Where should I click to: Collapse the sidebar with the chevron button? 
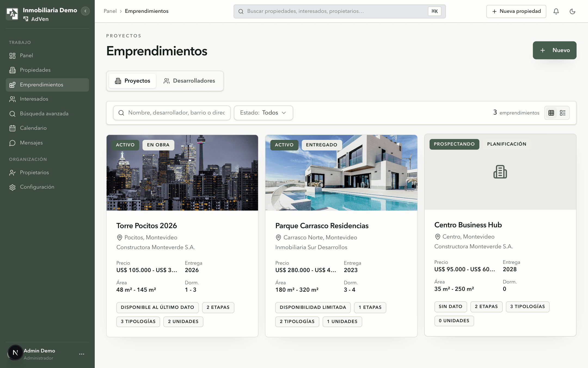point(85,11)
